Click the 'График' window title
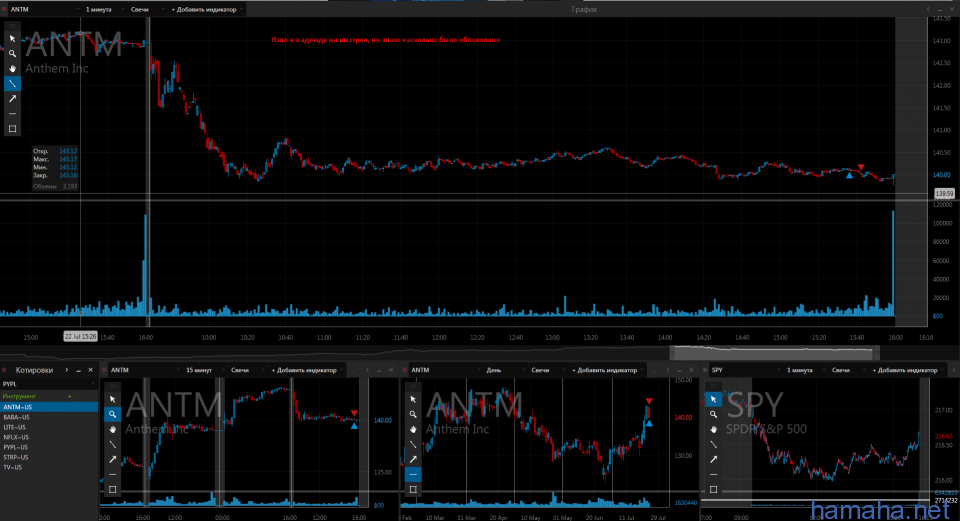The height and width of the screenshot is (521, 960). click(x=584, y=9)
